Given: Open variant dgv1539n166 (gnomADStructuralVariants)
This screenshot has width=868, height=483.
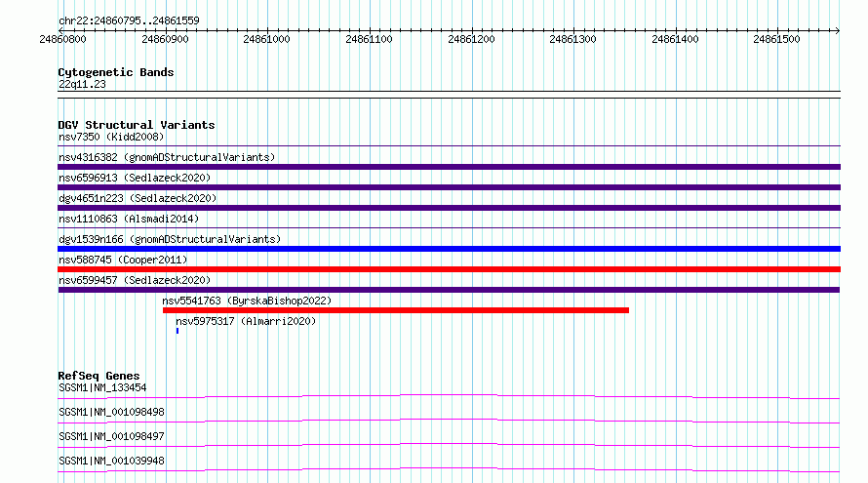Looking at the screenshot, I should [170, 239].
